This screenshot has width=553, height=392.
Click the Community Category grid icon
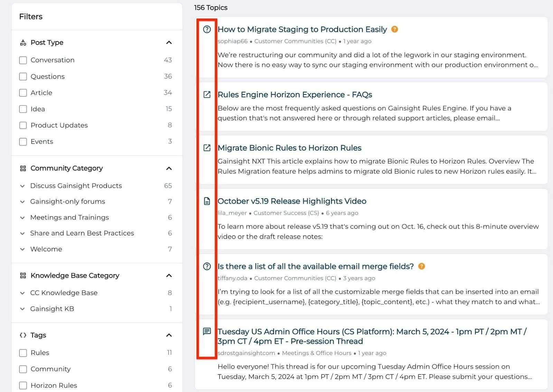[x=23, y=168]
